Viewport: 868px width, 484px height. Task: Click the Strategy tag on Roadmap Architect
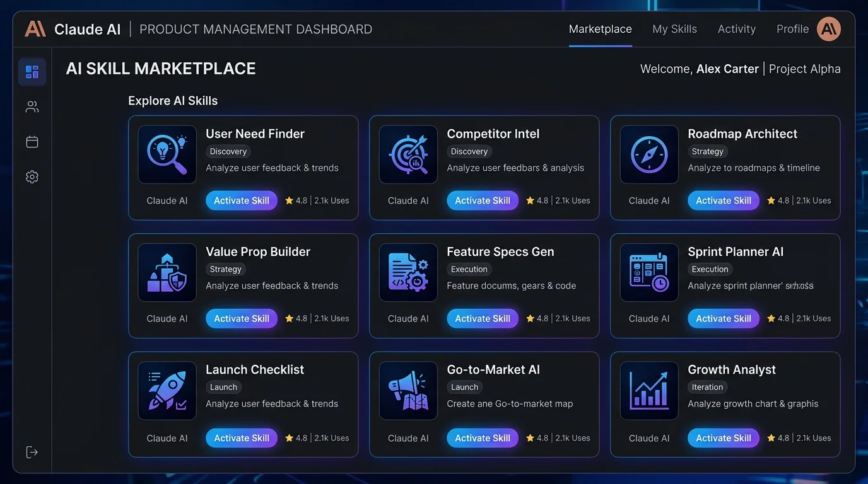708,151
